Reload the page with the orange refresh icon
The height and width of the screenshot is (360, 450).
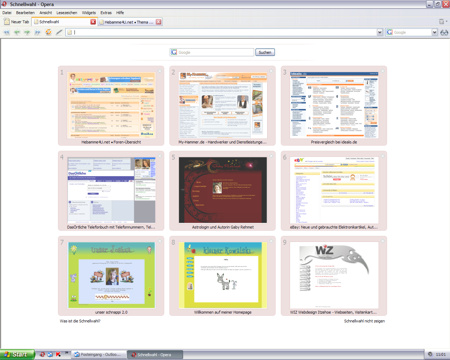pos(48,32)
